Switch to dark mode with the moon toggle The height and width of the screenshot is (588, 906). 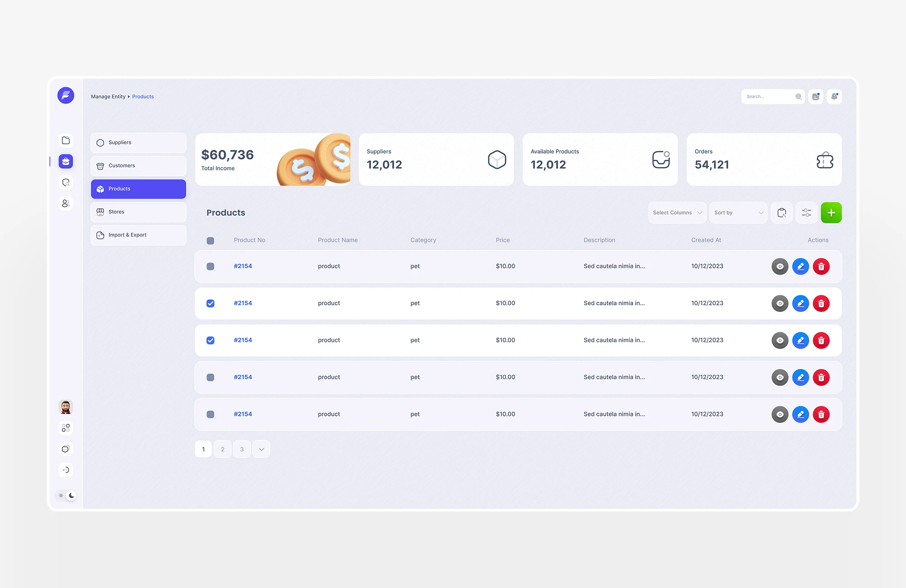[x=71, y=496]
